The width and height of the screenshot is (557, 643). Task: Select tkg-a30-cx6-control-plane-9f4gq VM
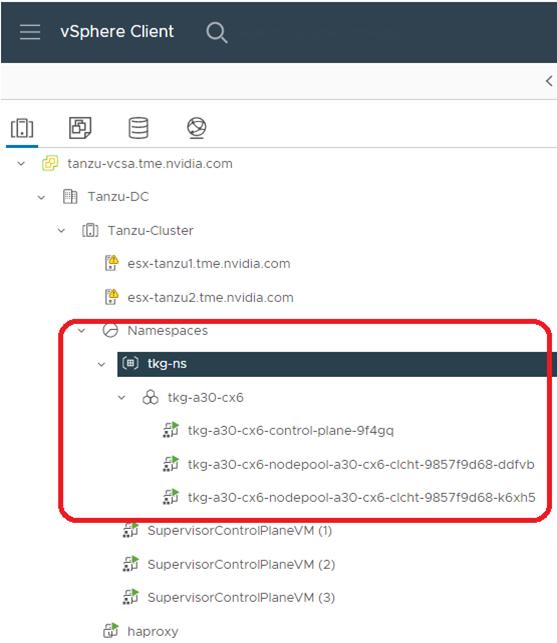coord(291,431)
